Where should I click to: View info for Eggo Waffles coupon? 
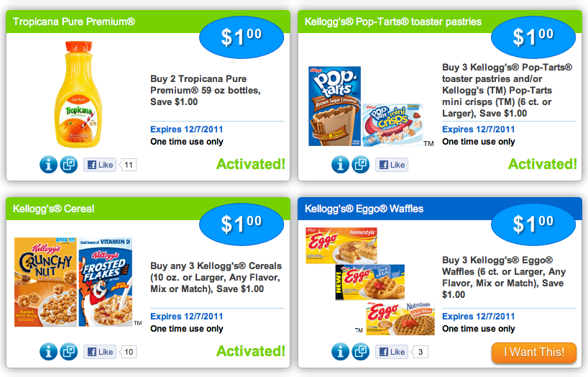point(340,352)
